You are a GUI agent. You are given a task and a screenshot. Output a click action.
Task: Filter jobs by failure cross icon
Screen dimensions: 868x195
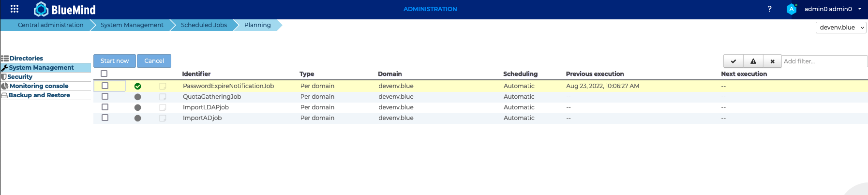pos(772,61)
